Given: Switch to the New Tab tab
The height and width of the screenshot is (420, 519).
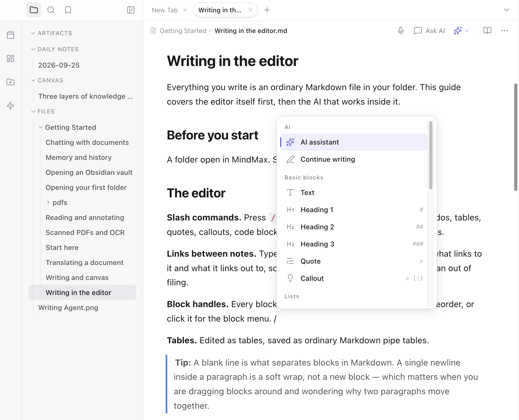Looking at the screenshot, I should coord(165,10).
